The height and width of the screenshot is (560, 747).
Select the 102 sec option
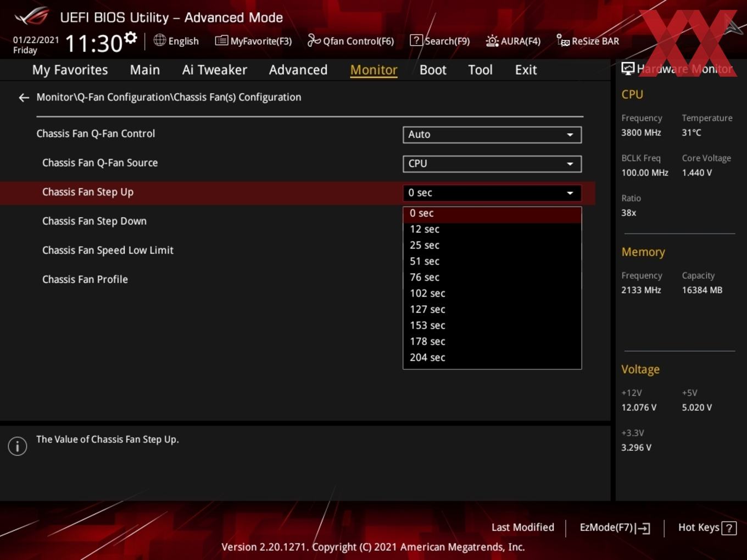pyautogui.click(x=492, y=293)
